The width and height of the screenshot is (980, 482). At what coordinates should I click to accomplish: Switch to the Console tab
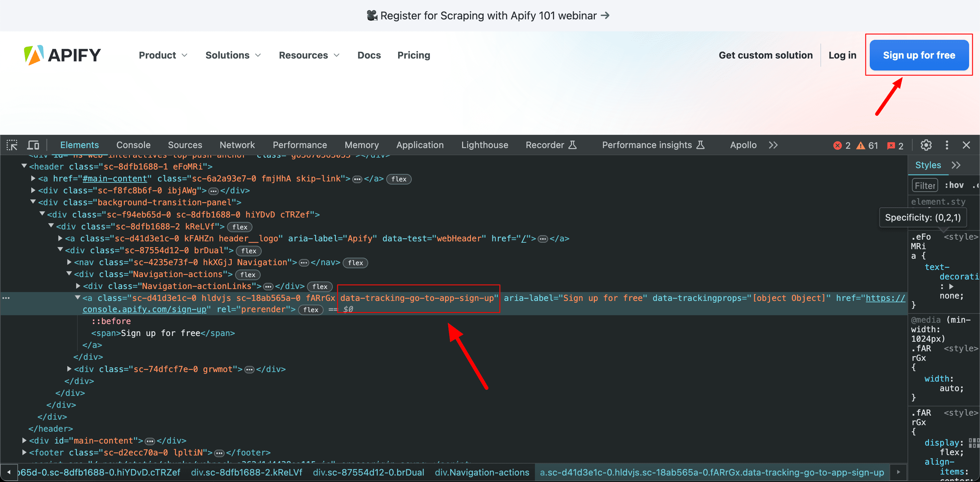point(133,145)
